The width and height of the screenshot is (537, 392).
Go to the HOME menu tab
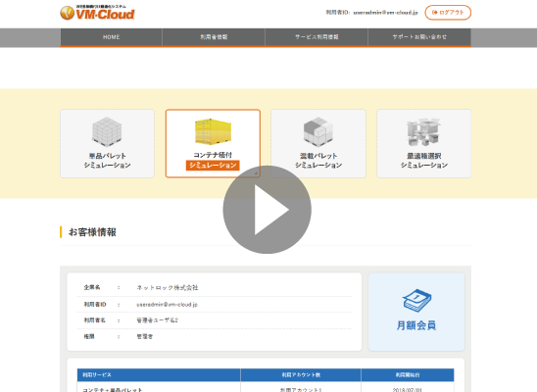click(112, 37)
